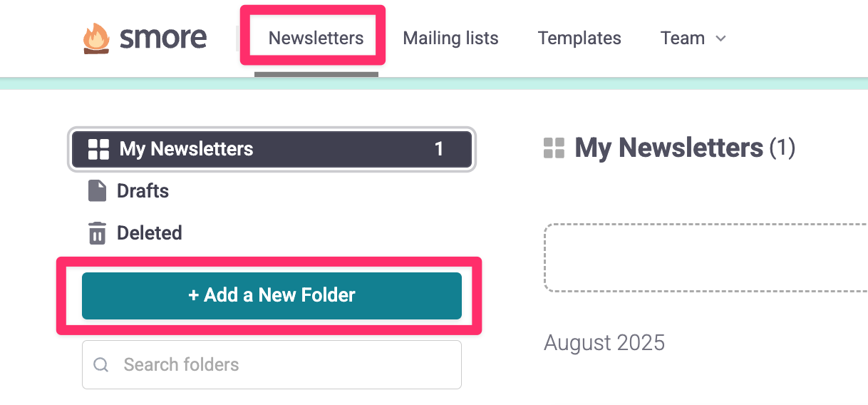Focus the Search folders input field
The width and height of the screenshot is (868, 405).
click(285, 365)
